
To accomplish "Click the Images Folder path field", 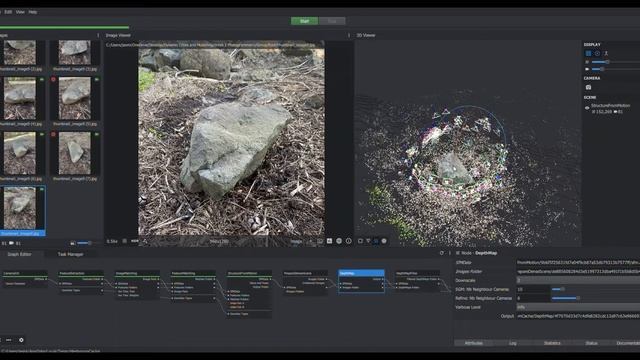I will click(578, 271).
